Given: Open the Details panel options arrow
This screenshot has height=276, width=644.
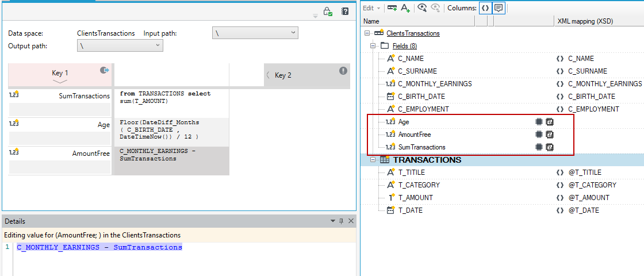Looking at the screenshot, I should (x=333, y=221).
